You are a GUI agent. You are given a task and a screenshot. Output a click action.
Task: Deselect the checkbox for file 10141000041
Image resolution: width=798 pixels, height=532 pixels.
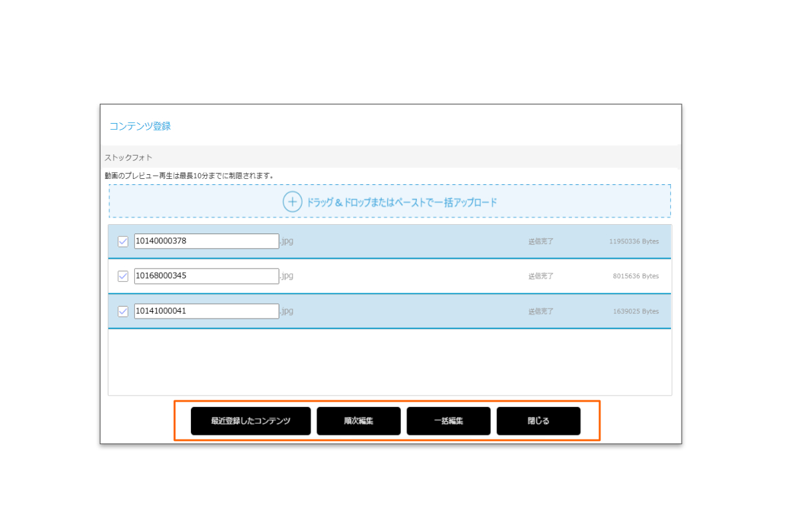123,311
